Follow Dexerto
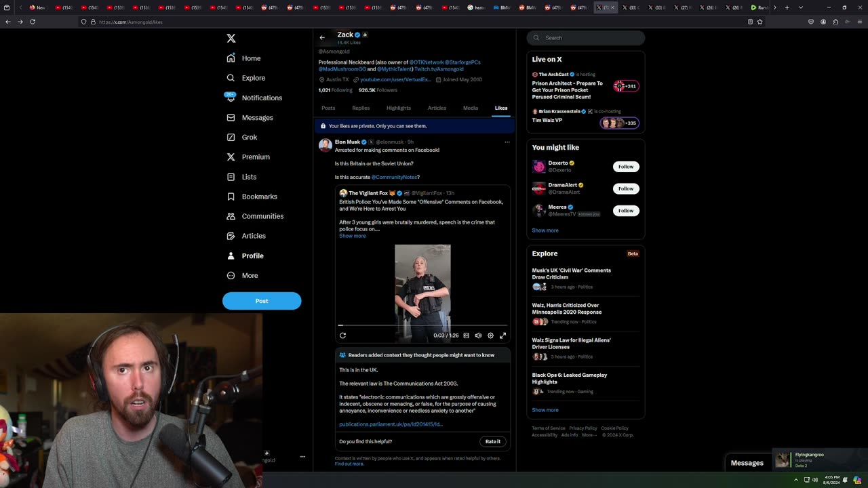Screen dimensions: 868x488 [x=626, y=167]
